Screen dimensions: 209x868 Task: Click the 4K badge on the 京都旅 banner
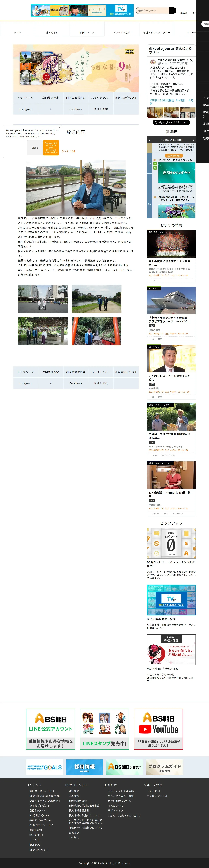click(x=130, y=51)
